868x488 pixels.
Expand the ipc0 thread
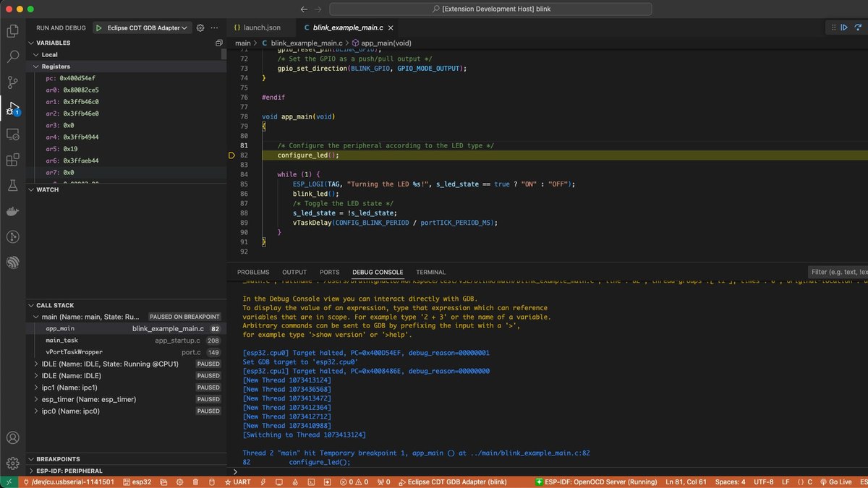click(127, 411)
